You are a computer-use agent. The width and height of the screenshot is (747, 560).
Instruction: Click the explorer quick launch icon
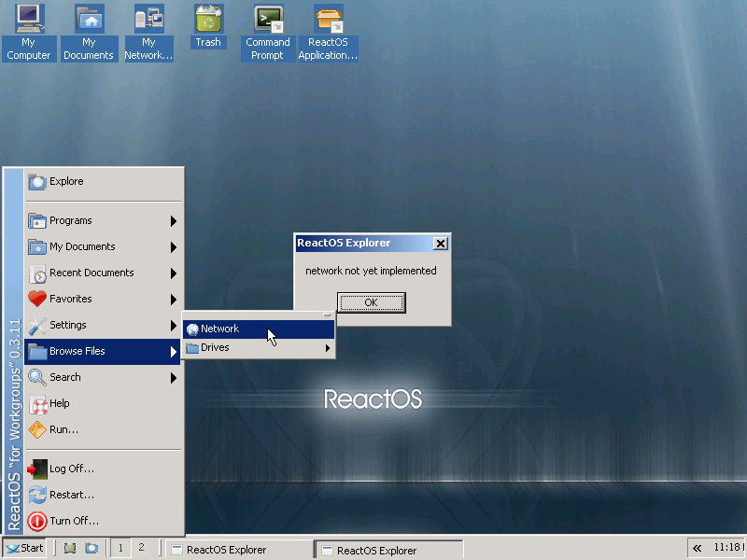tap(92, 548)
